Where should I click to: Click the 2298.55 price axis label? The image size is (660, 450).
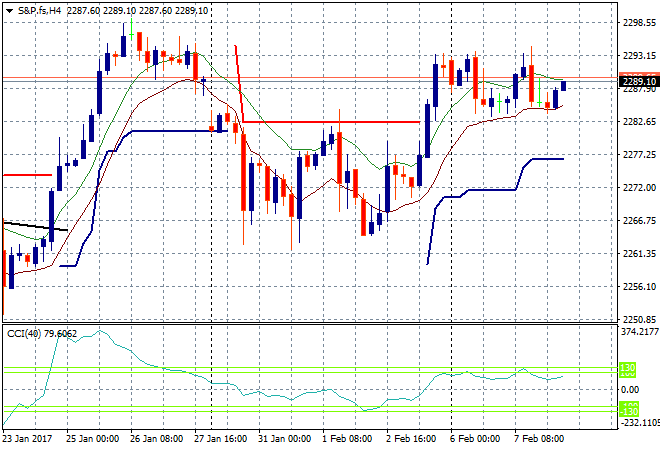[x=639, y=23]
